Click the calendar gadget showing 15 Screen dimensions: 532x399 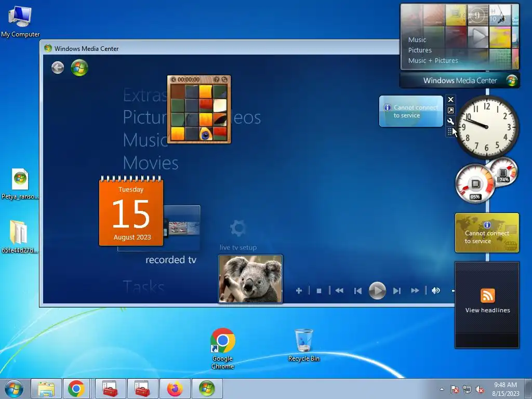coord(131,211)
